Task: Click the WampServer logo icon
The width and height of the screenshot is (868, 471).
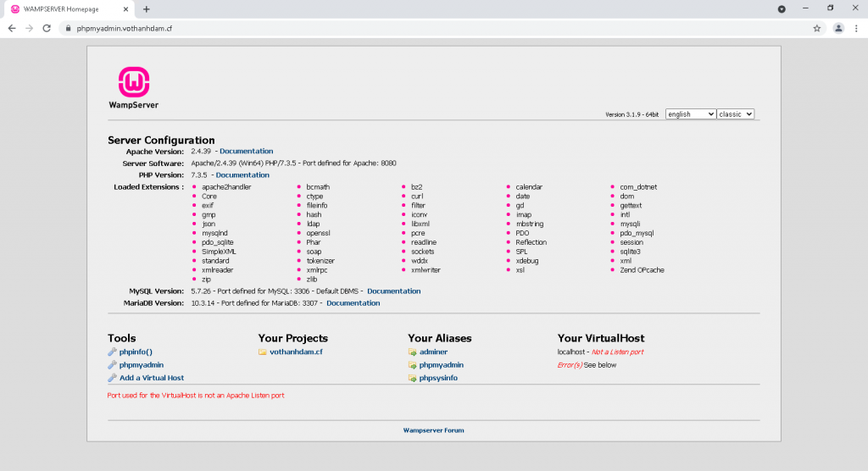Action: pyautogui.click(x=134, y=83)
